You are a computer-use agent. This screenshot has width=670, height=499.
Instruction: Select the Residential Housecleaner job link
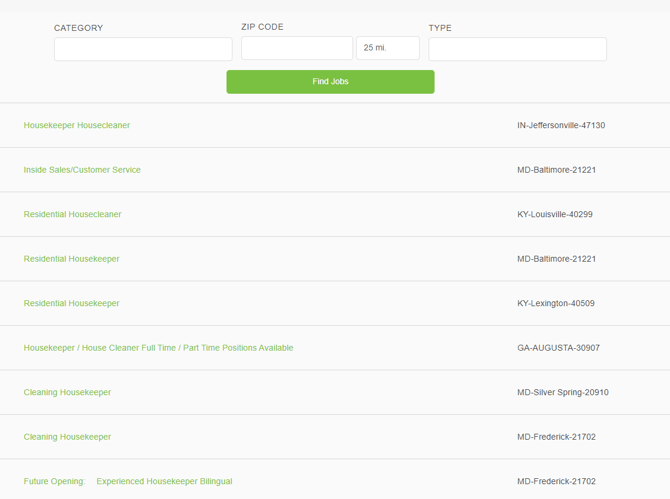point(72,215)
